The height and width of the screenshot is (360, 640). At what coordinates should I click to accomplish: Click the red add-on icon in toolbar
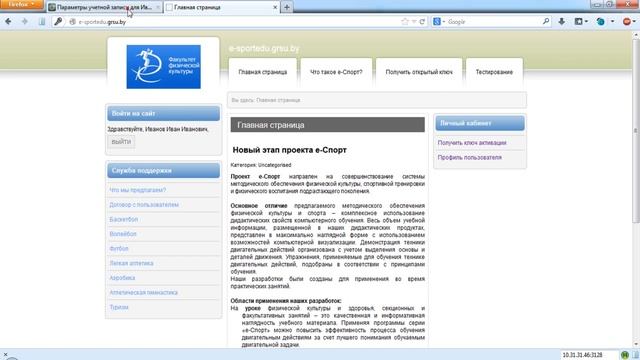(x=627, y=22)
